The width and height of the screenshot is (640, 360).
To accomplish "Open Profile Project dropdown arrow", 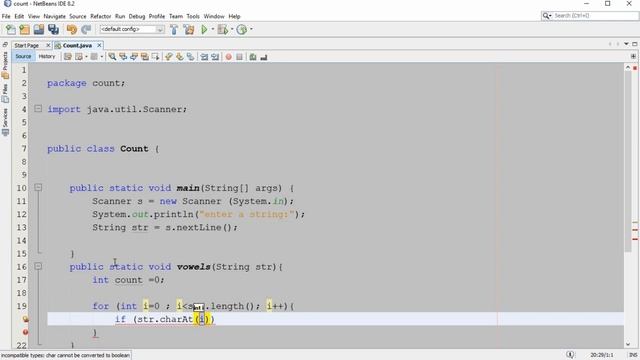I will point(251,29).
